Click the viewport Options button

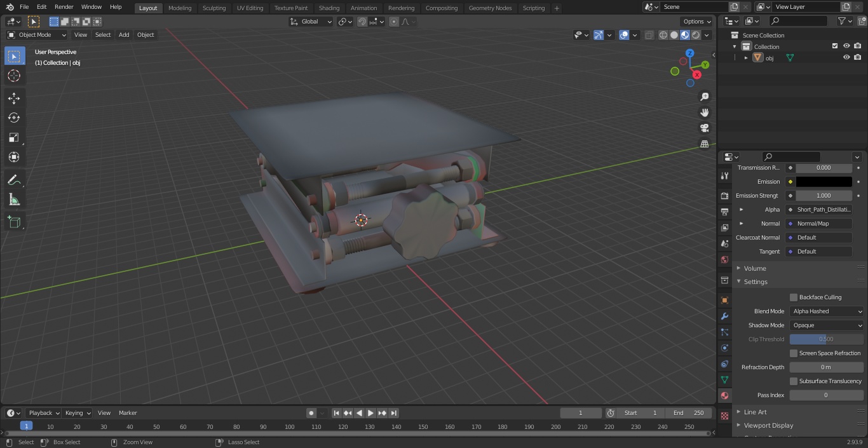tap(697, 22)
